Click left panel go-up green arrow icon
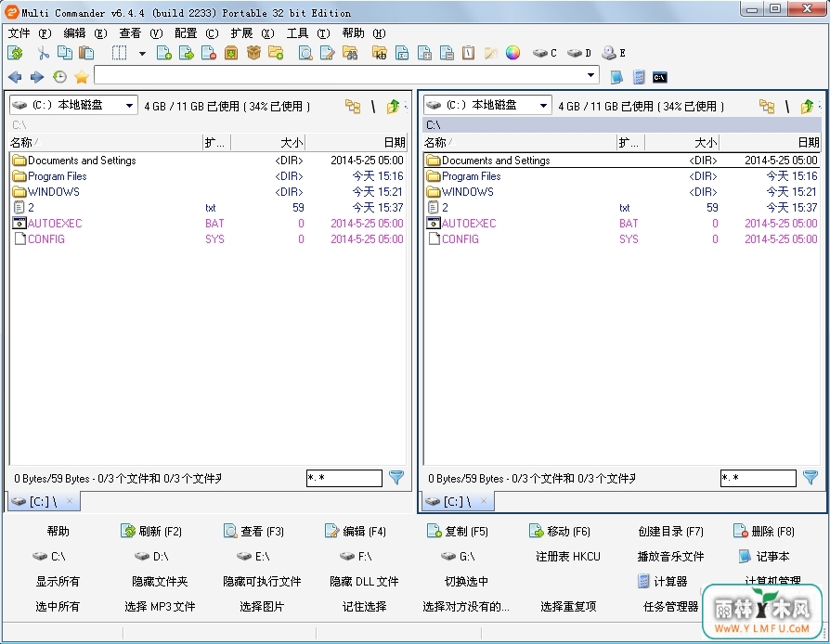The height and width of the screenshot is (644, 830). tap(393, 107)
